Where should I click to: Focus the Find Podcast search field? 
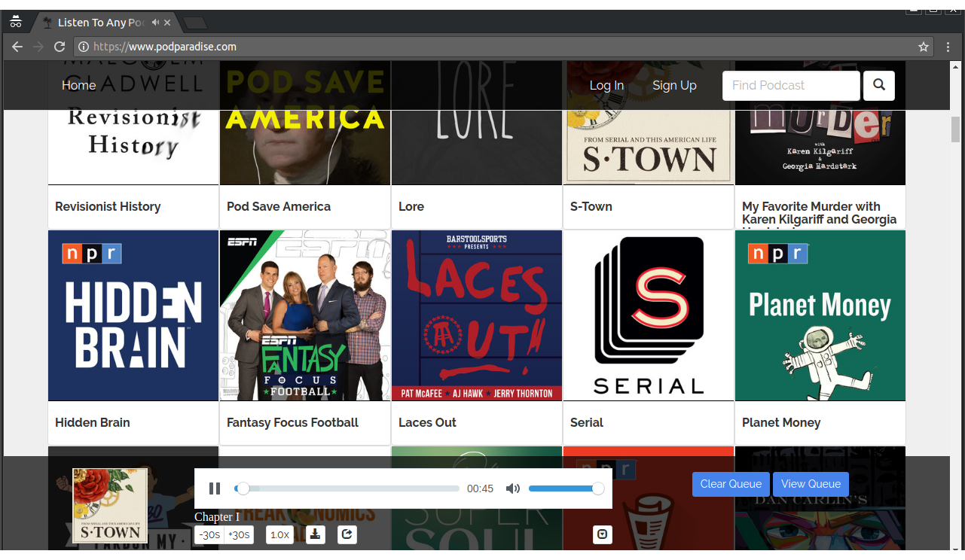(x=791, y=85)
